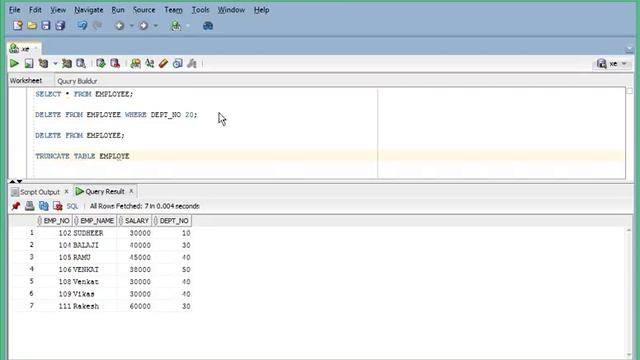This screenshot has height=360, width=640.
Task: Click the connection icon beside xe at right
Action: 601,63
